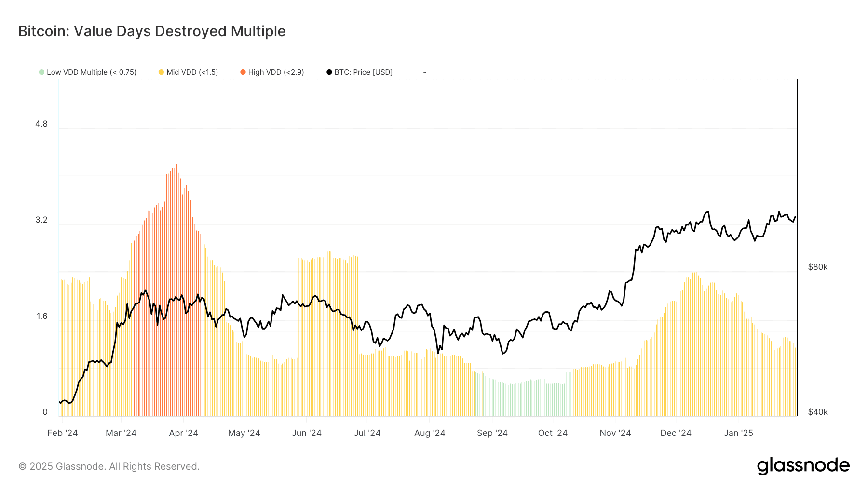868x488 pixels.
Task: Select the Feb '24 x-axis label
Action: (63, 433)
